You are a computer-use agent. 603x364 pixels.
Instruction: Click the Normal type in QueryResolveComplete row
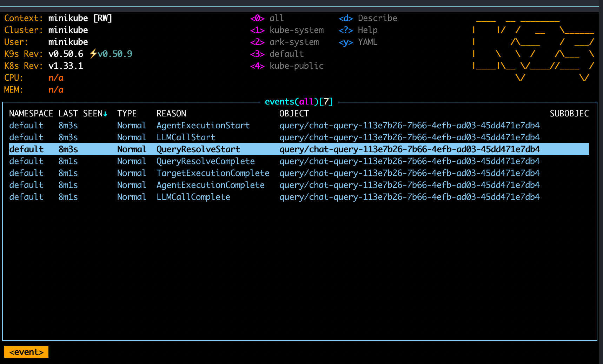(132, 161)
